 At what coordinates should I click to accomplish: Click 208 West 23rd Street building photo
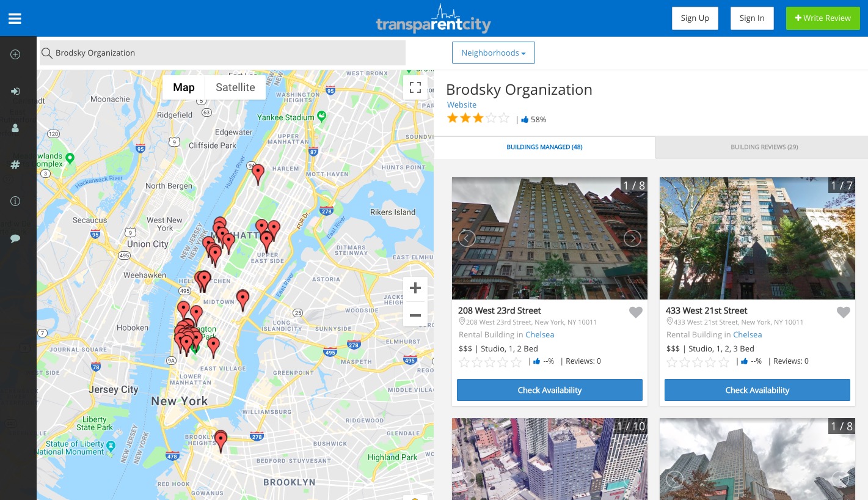point(550,238)
